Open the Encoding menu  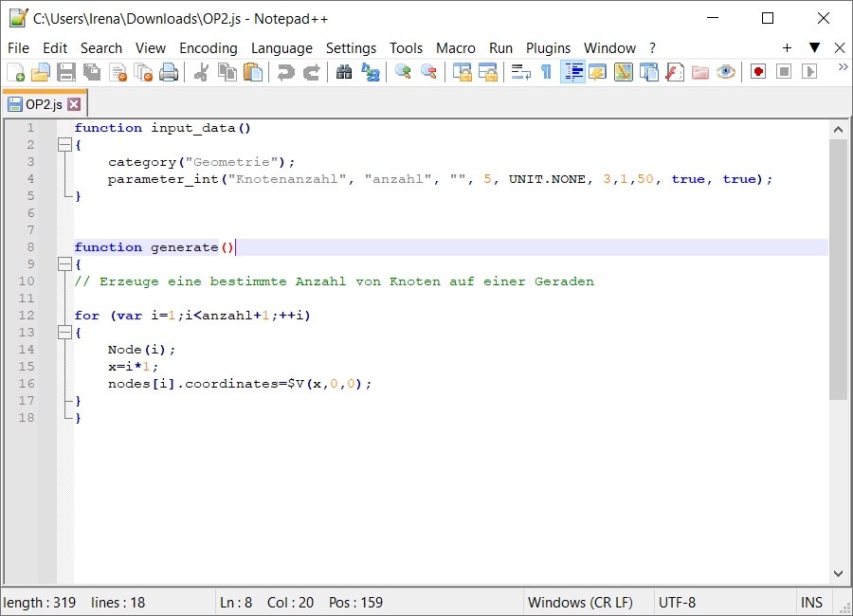pos(209,48)
